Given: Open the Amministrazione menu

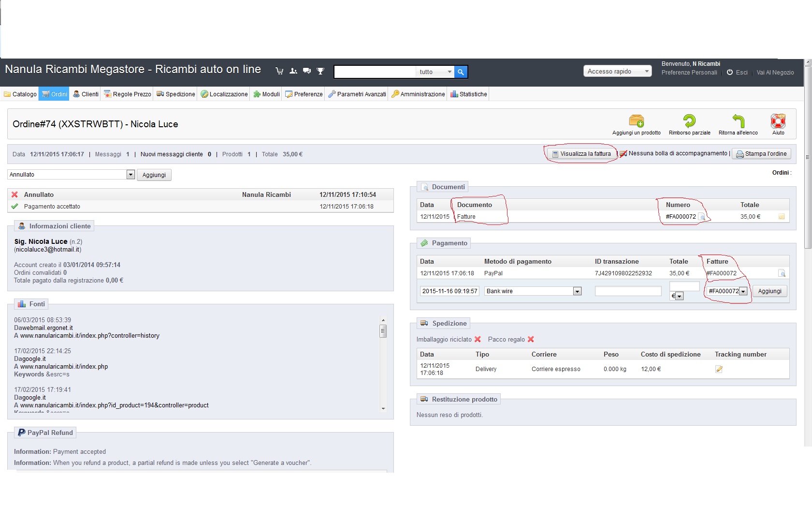Looking at the screenshot, I should pyautogui.click(x=419, y=94).
